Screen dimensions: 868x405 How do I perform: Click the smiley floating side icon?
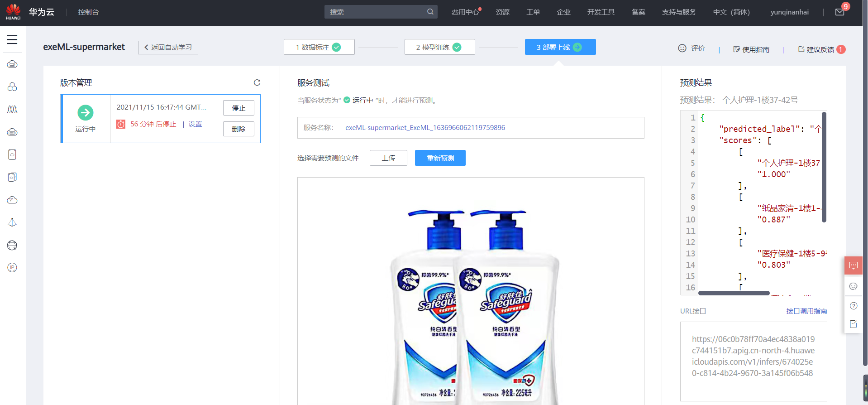pyautogui.click(x=854, y=286)
